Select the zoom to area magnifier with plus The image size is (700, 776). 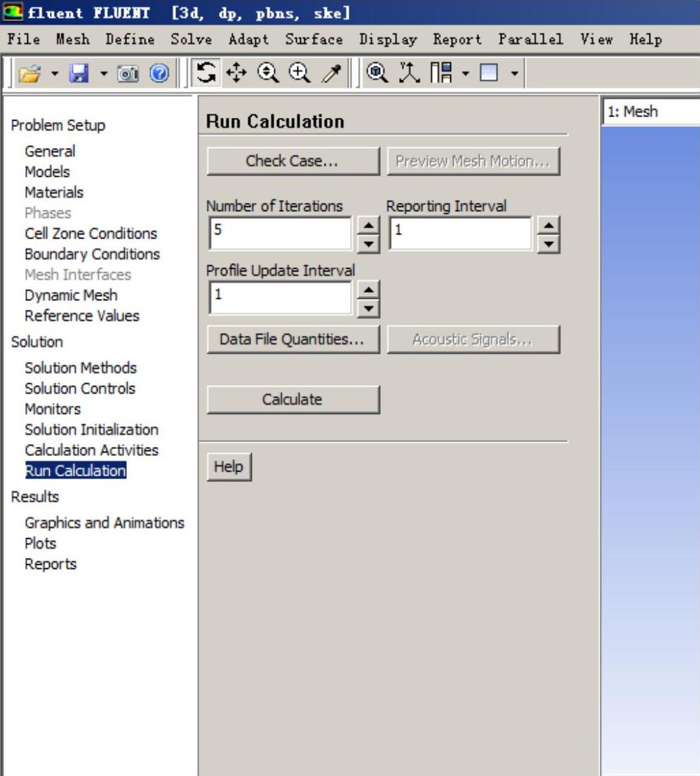299,73
